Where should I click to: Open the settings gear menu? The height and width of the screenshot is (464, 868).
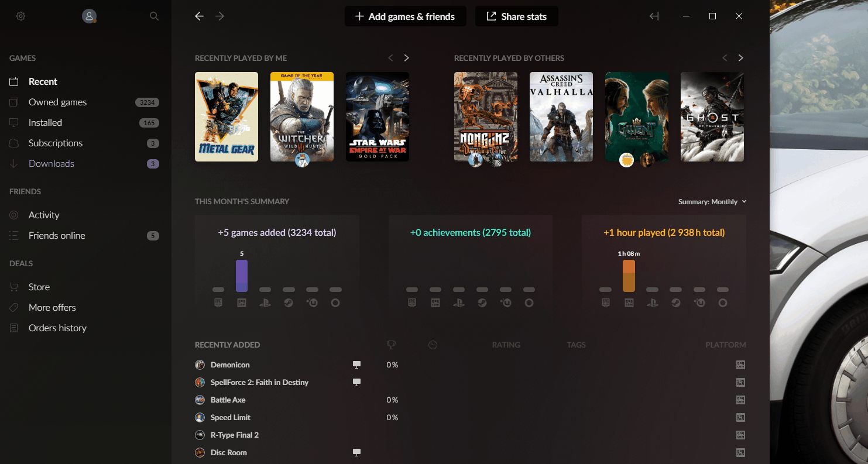20,16
